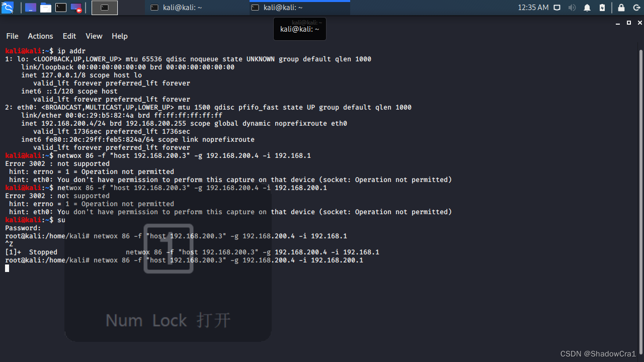Click the 'ip addr' command text
The height and width of the screenshot is (362, 644).
(71, 51)
